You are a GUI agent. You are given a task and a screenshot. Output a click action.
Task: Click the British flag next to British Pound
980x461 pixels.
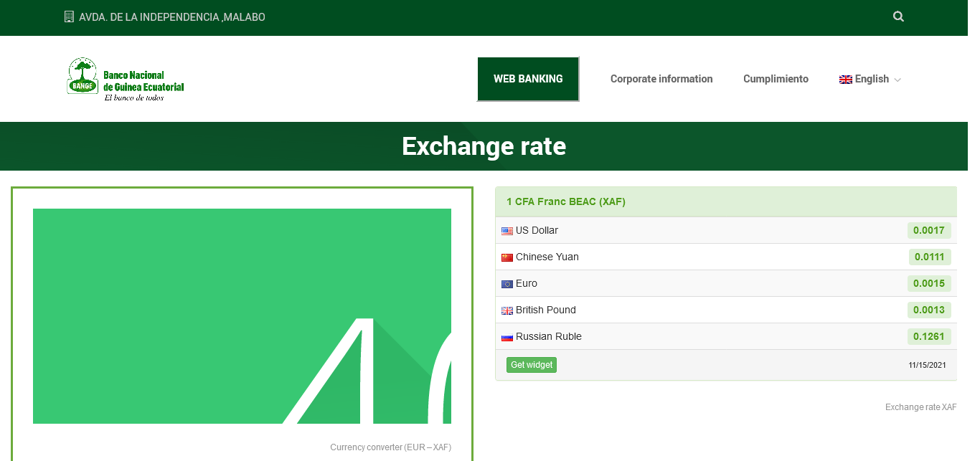[x=507, y=310]
